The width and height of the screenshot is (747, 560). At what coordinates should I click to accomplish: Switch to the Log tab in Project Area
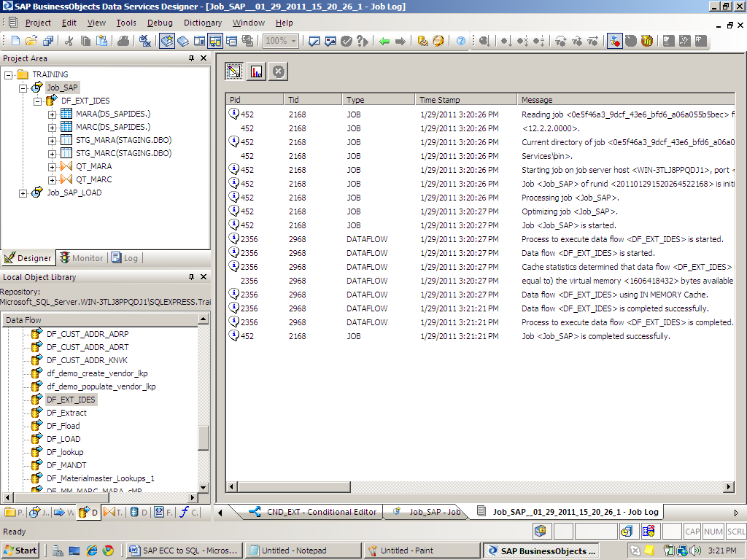[125, 257]
